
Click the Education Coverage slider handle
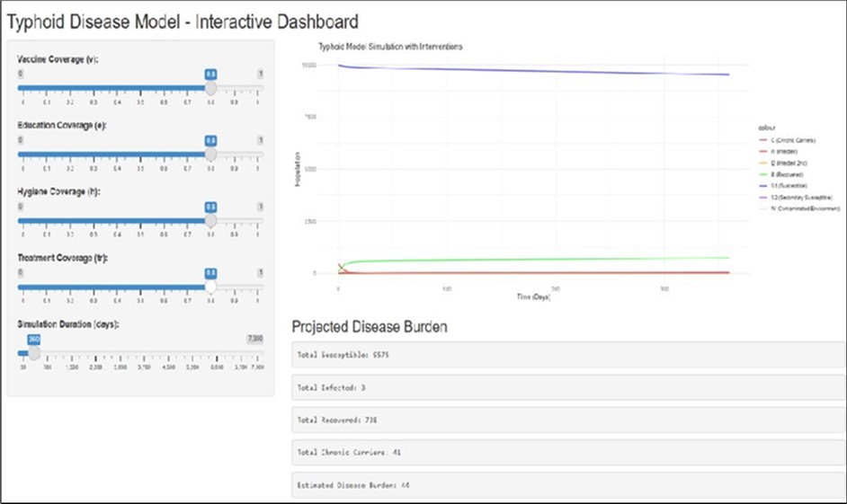210,155
